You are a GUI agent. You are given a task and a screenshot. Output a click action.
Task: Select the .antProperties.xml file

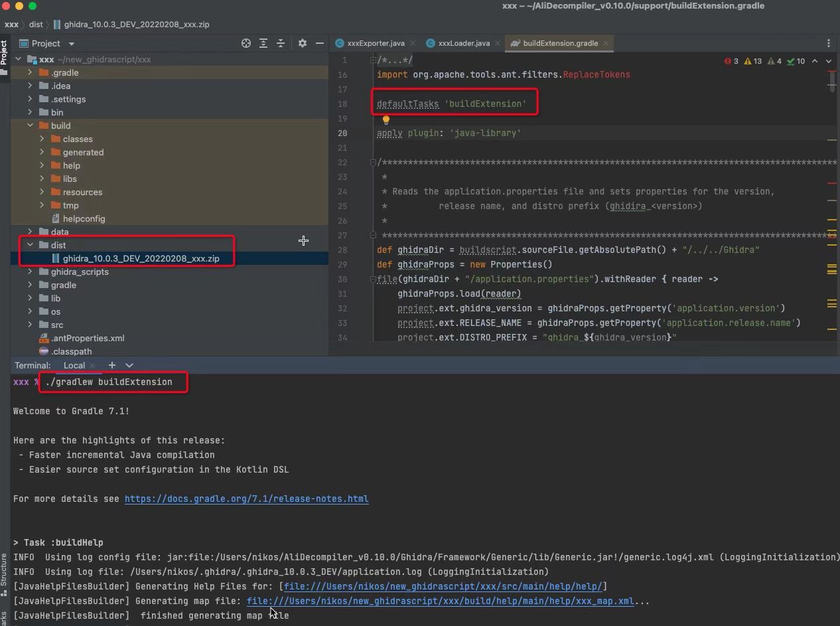88,338
